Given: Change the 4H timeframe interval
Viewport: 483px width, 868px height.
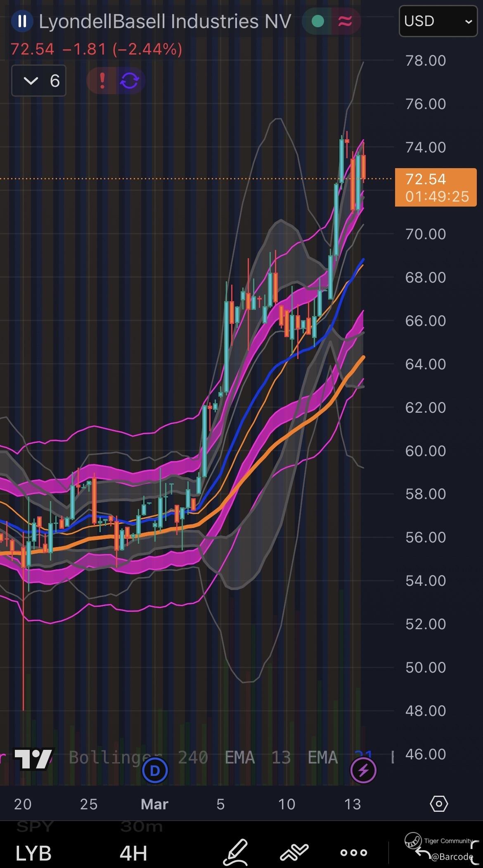Looking at the screenshot, I should click(133, 853).
